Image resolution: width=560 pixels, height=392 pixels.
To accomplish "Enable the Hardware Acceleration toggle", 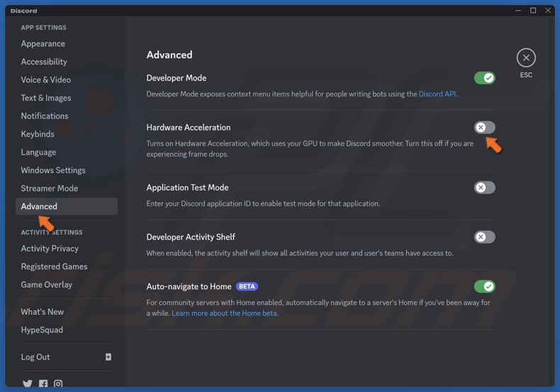I will (x=484, y=128).
